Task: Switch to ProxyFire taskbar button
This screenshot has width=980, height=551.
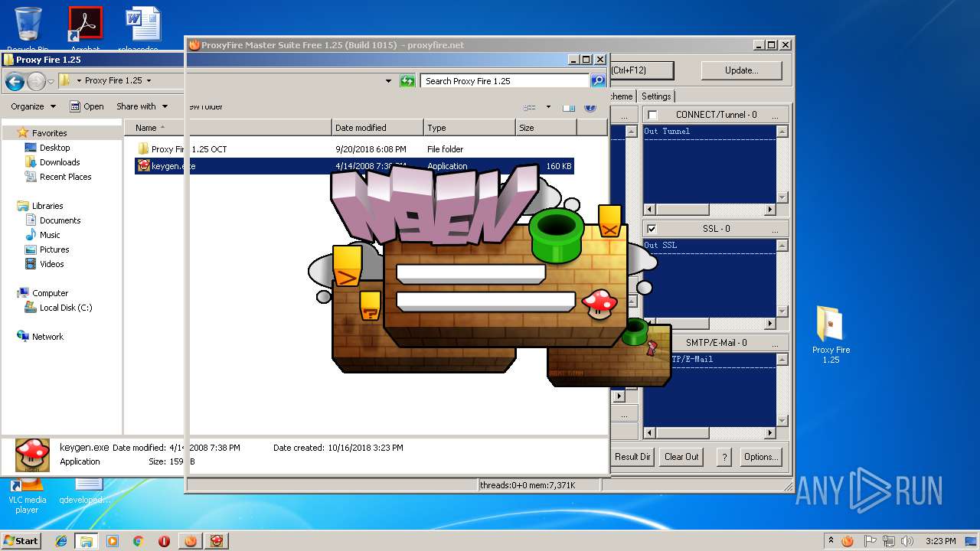Action: click(x=191, y=541)
